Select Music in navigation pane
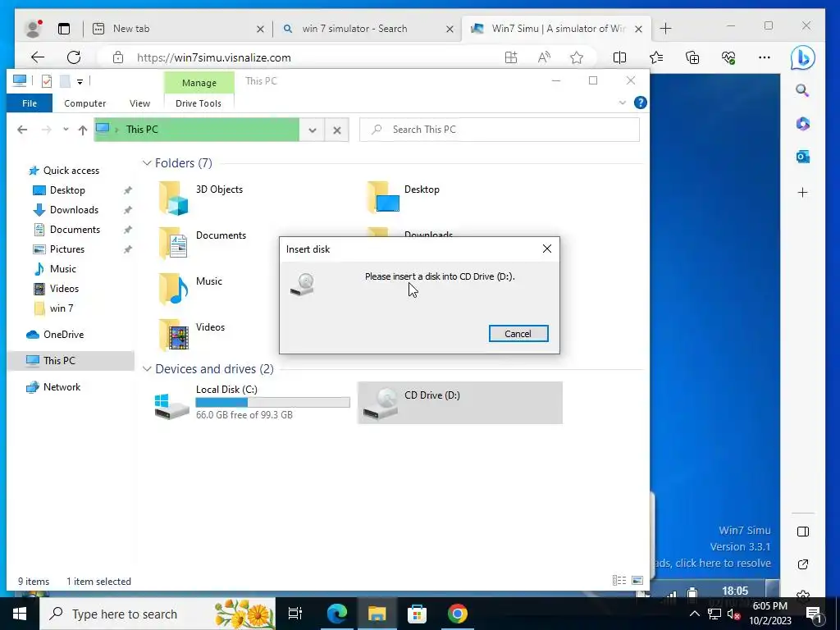The width and height of the screenshot is (840, 630). (62, 269)
